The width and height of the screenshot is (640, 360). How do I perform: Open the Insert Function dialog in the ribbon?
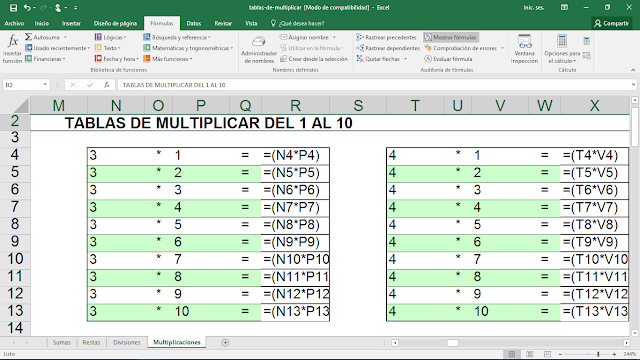coord(12,49)
